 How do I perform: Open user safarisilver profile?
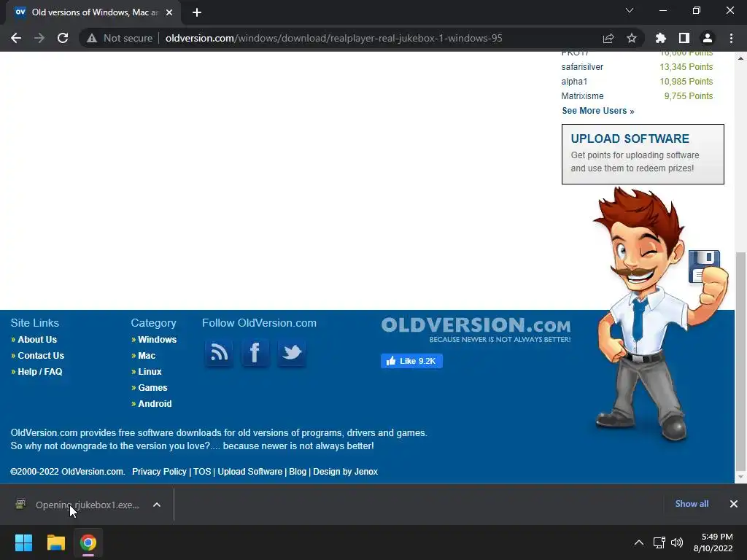pyautogui.click(x=582, y=66)
